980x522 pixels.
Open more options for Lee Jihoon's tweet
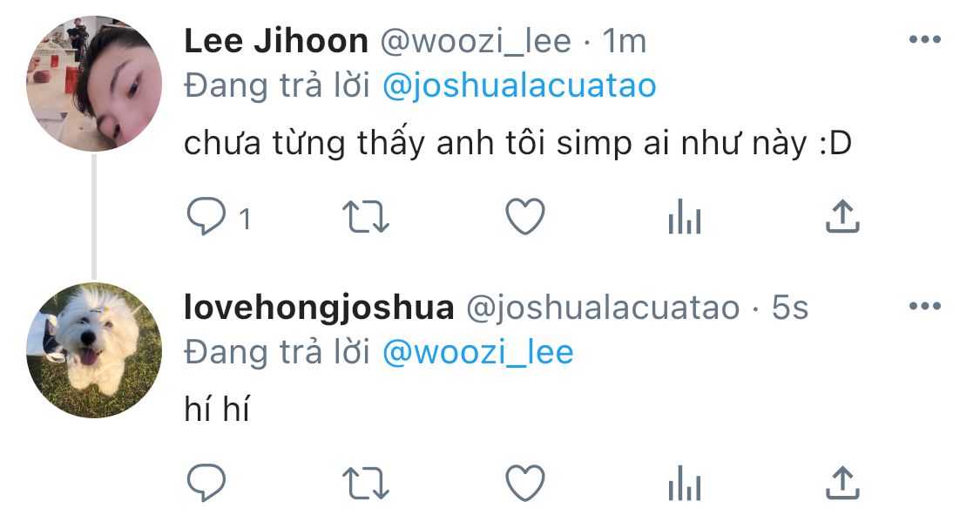925,39
